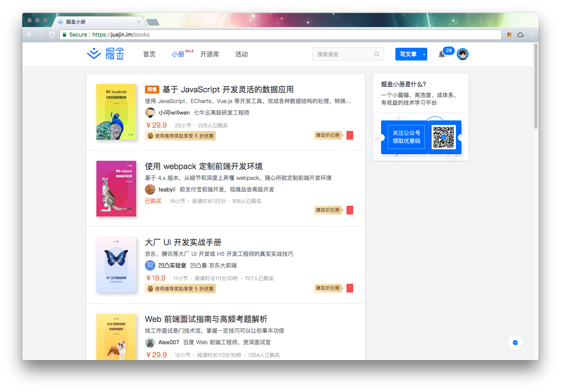This screenshot has height=392, width=561.
Task: Open butterfly cover of UI handbook
Action: (x=116, y=265)
